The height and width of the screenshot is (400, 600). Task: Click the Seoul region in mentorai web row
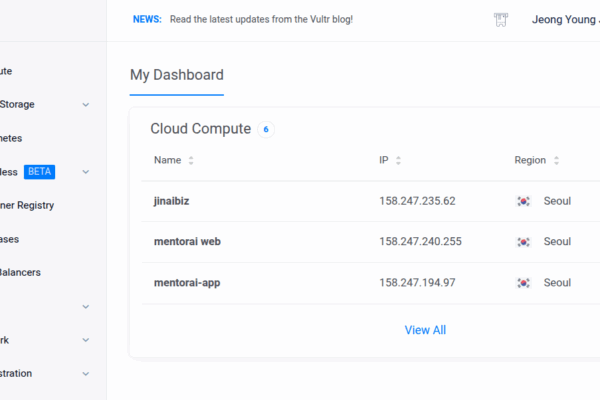557,242
